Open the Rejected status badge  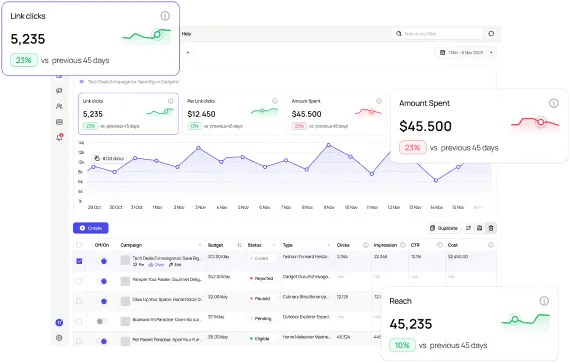pyautogui.click(x=261, y=278)
